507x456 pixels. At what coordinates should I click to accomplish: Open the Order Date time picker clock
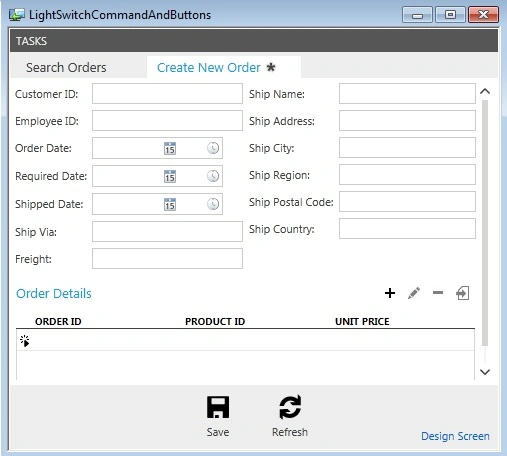click(x=213, y=148)
